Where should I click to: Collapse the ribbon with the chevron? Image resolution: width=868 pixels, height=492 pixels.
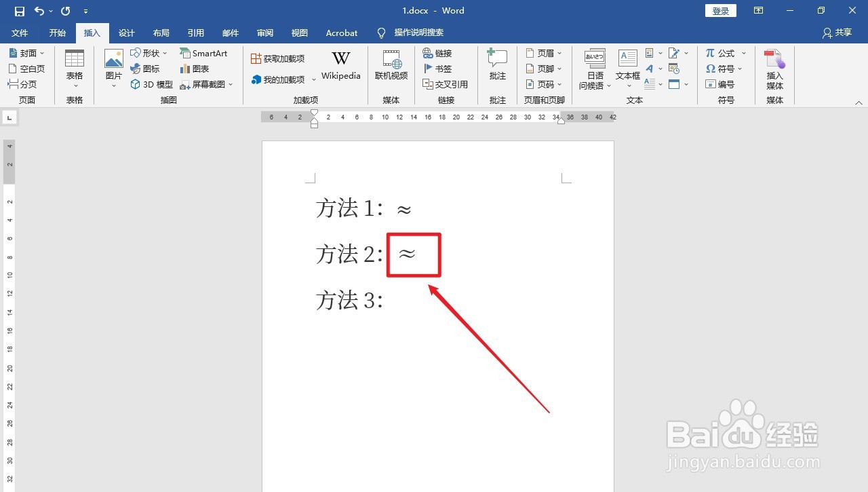point(859,102)
